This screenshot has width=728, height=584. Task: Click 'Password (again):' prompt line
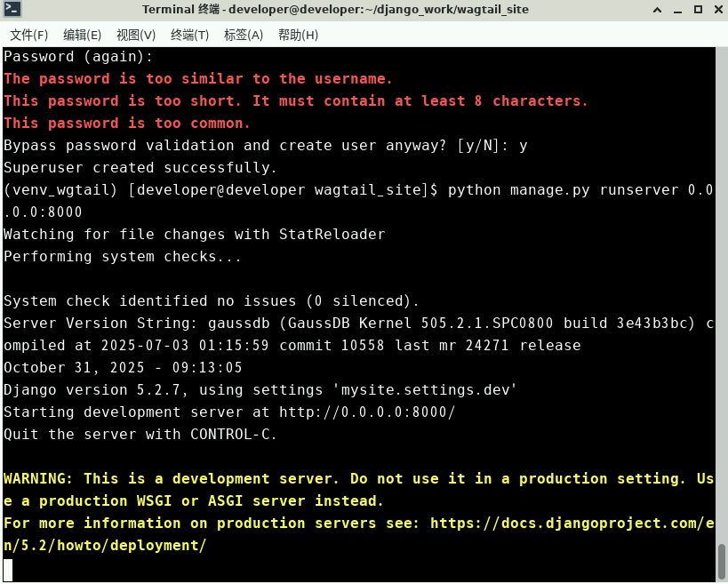78,57
